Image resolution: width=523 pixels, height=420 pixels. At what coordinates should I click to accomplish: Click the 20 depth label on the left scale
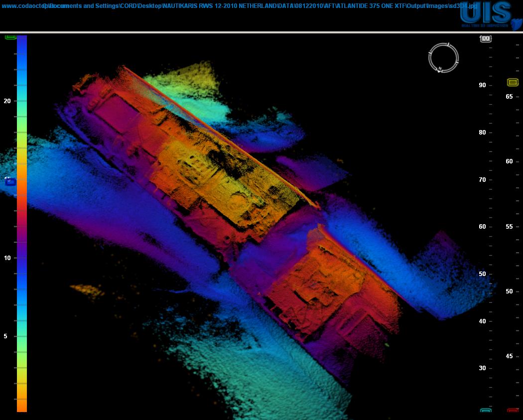[x=6, y=102]
